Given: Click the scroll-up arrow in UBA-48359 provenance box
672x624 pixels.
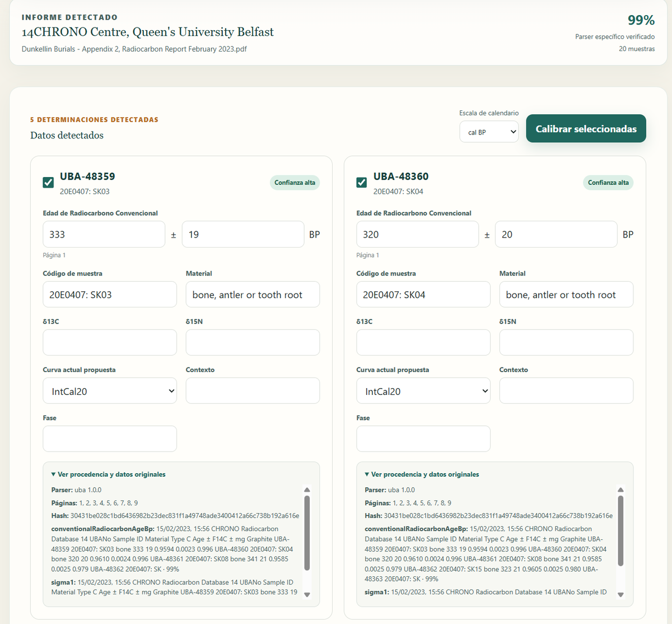Looking at the screenshot, I should click(x=307, y=490).
